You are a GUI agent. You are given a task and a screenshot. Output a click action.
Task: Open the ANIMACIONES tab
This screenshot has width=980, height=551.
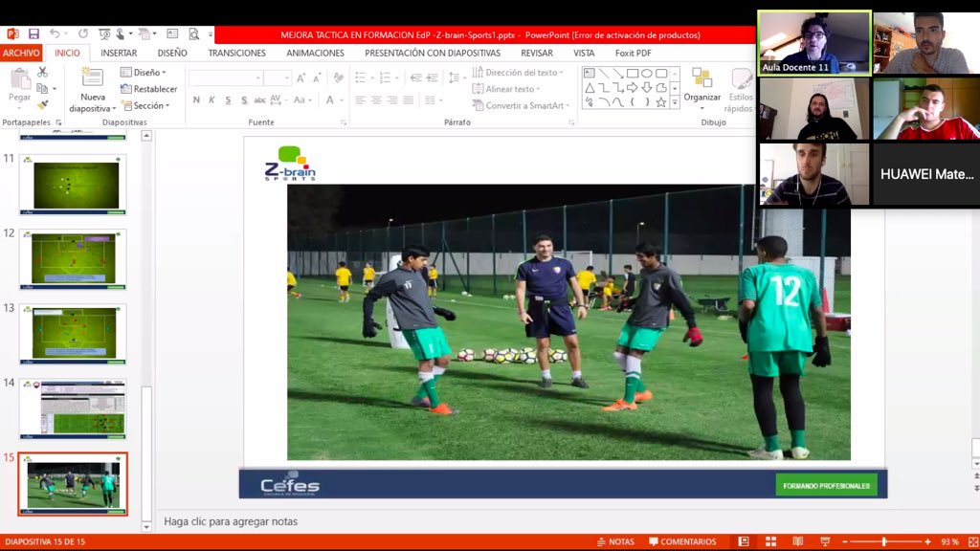pos(315,54)
